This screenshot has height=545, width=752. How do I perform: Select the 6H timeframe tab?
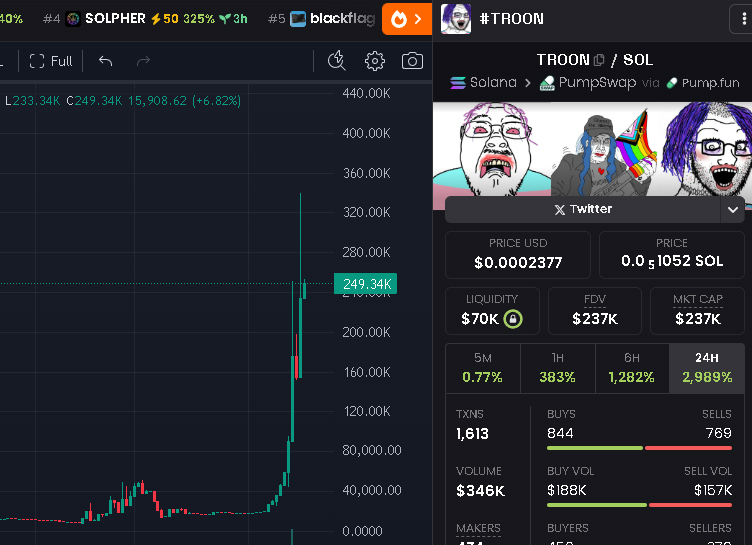632,368
